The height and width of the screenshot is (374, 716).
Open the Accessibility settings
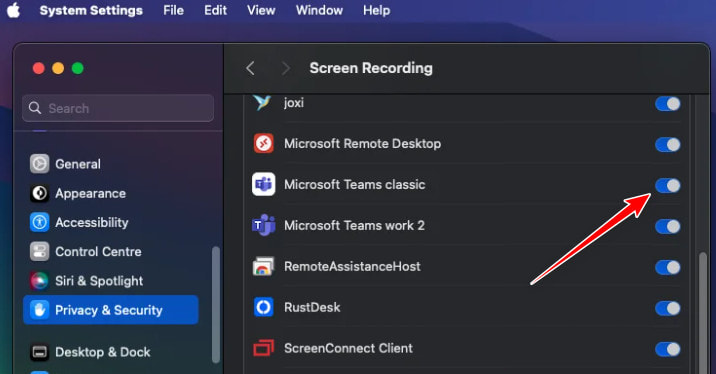111,222
